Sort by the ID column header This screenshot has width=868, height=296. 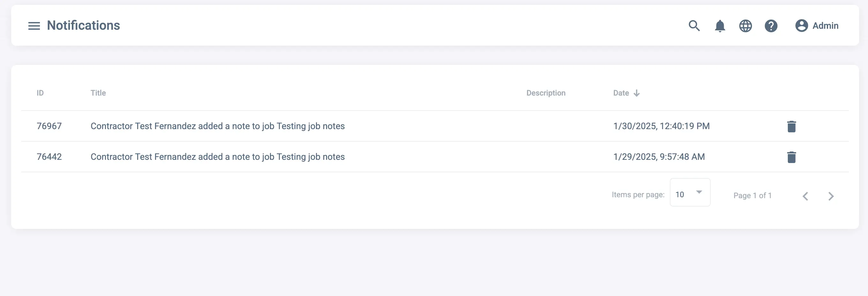(40, 93)
